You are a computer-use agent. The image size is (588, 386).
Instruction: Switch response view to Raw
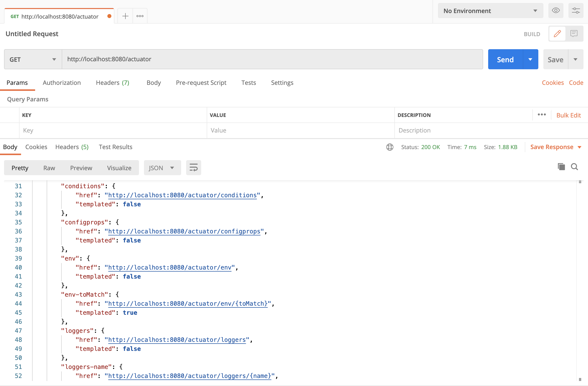49,168
